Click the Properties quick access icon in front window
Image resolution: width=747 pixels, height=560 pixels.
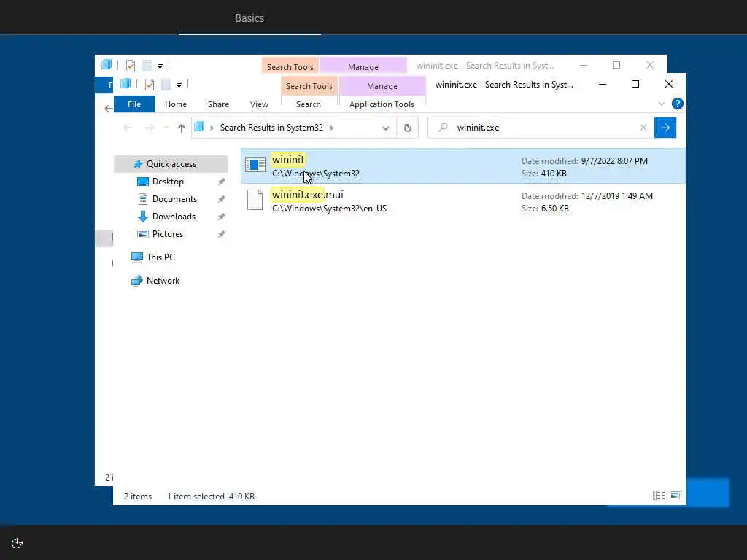[x=149, y=85]
